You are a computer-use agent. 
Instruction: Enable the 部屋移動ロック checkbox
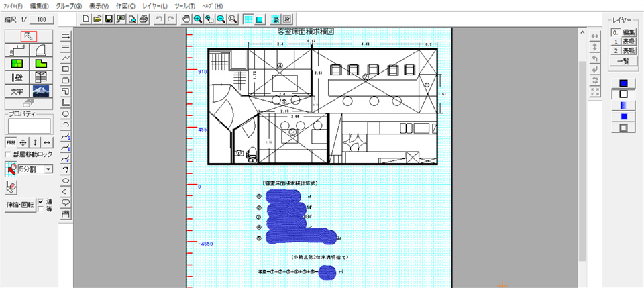tap(9, 154)
